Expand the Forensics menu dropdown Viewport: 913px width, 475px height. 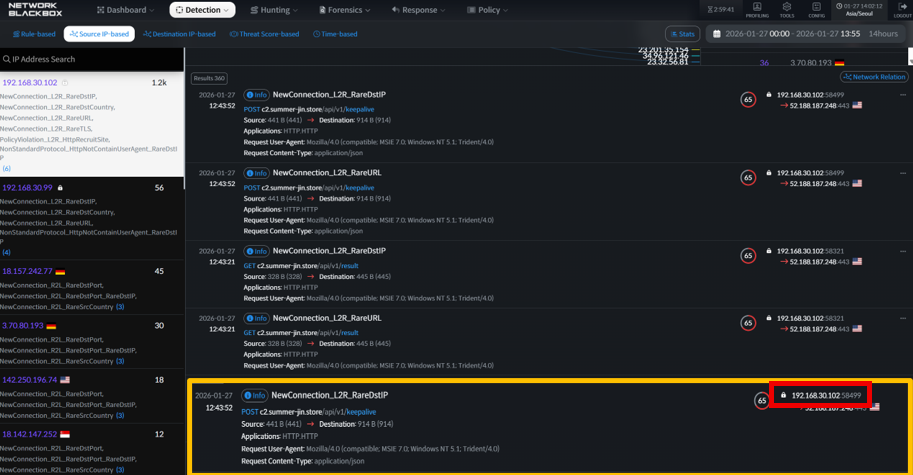[344, 10]
